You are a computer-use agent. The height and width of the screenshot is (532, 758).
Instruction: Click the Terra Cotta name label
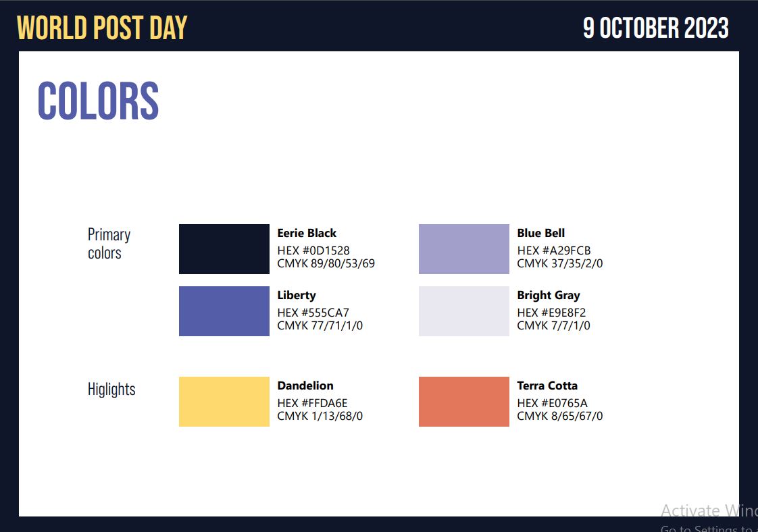click(547, 385)
